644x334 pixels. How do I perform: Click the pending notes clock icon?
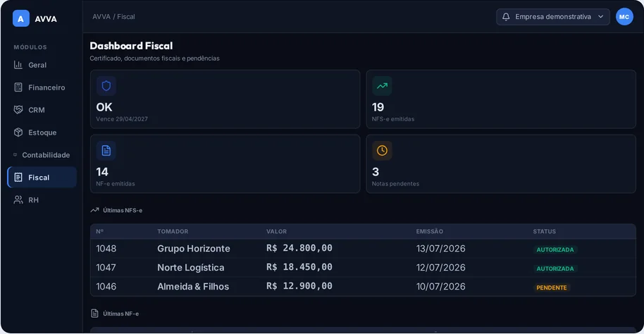pos(382,151)
